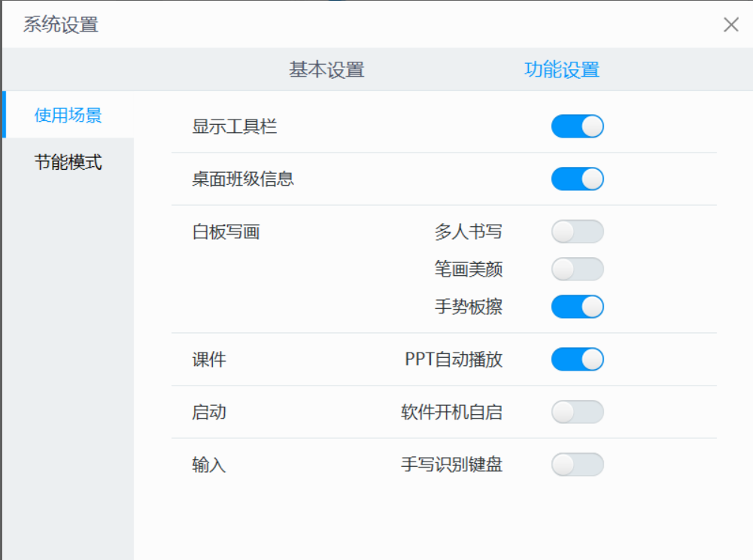The image size is (753, 560).
Task: Click the 多人书写 label
Action: (x=468, y=232)
